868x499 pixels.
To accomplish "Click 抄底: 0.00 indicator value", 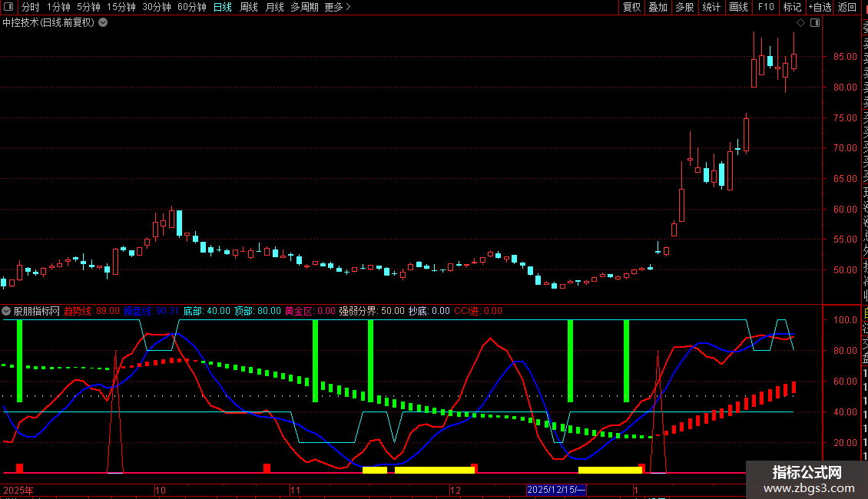I will (429, 311).
